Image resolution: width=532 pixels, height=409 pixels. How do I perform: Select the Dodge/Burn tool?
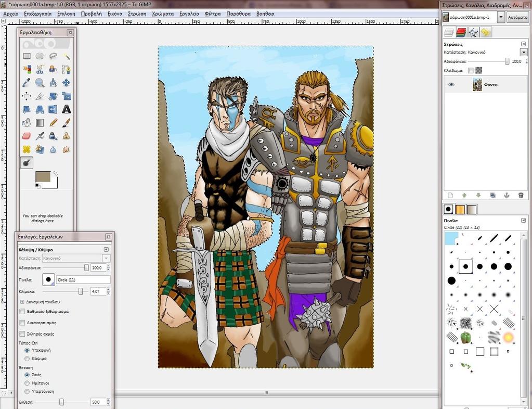27,163
